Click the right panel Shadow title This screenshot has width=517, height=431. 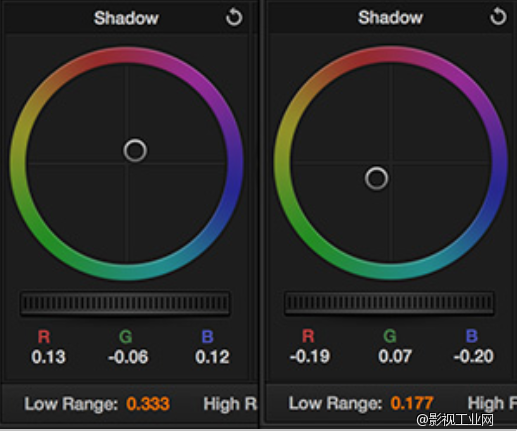pyautogui.click(x=390, y=17)
